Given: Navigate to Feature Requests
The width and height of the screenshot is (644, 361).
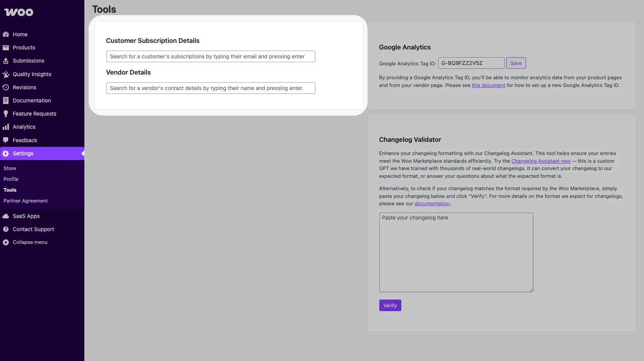Looking at the screenshot, I should tap(35, 113).
